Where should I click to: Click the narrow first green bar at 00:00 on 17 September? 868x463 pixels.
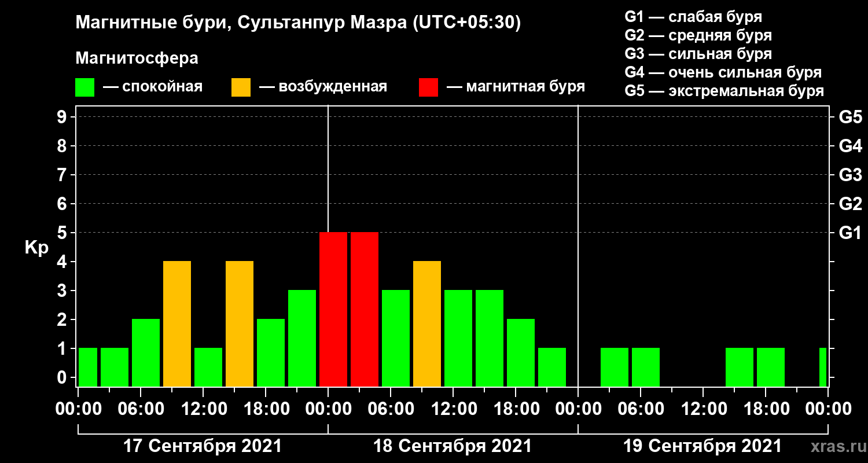tap(88, 367)
